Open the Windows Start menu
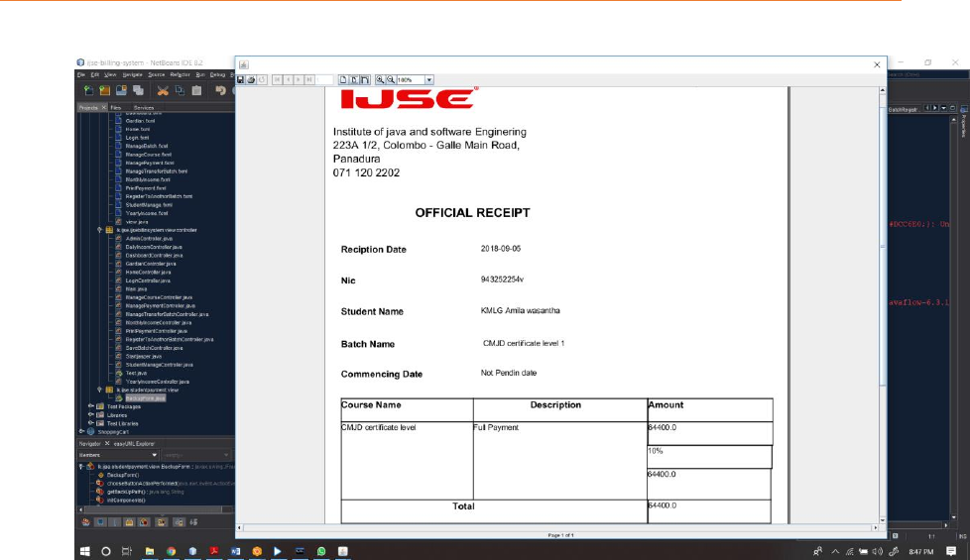 click(85, 551)
